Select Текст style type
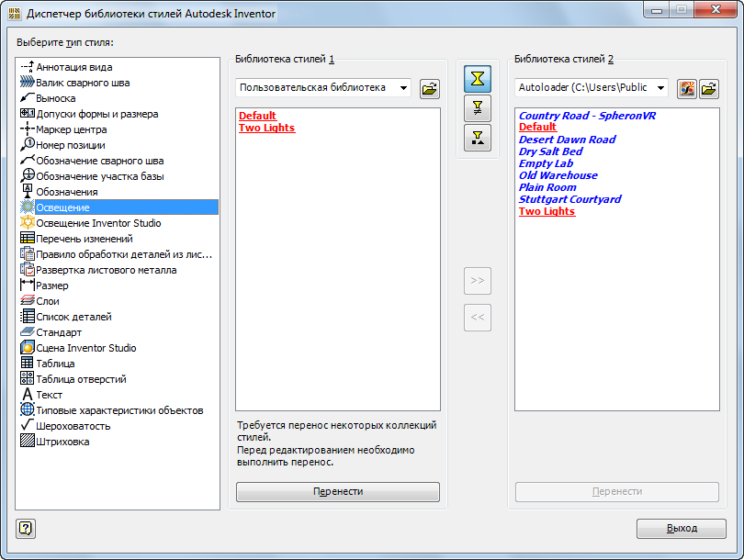The image size is (744, 560). (x=50, y=395)
